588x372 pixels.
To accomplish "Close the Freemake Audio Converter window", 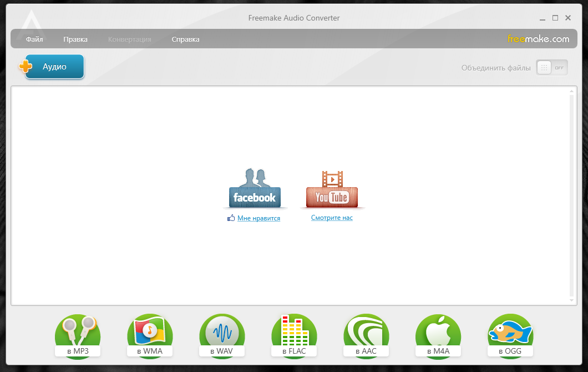I will click(x=568, y=18).
